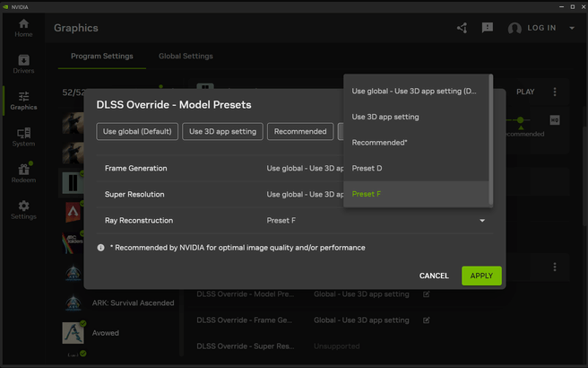The image size is (588, 368).
Task: Open the lower three-dot options menu
Action: [555, 267]
